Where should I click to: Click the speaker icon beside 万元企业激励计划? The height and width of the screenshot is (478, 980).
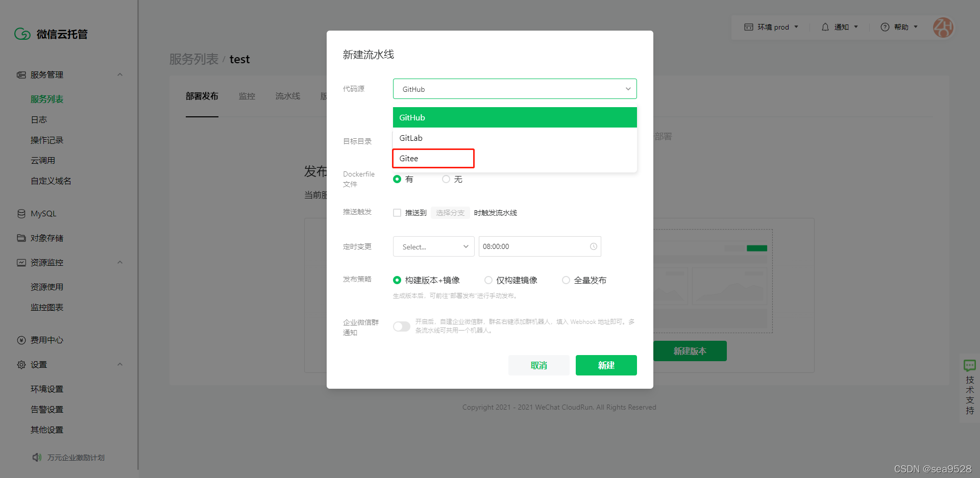(x=37, y=458)
